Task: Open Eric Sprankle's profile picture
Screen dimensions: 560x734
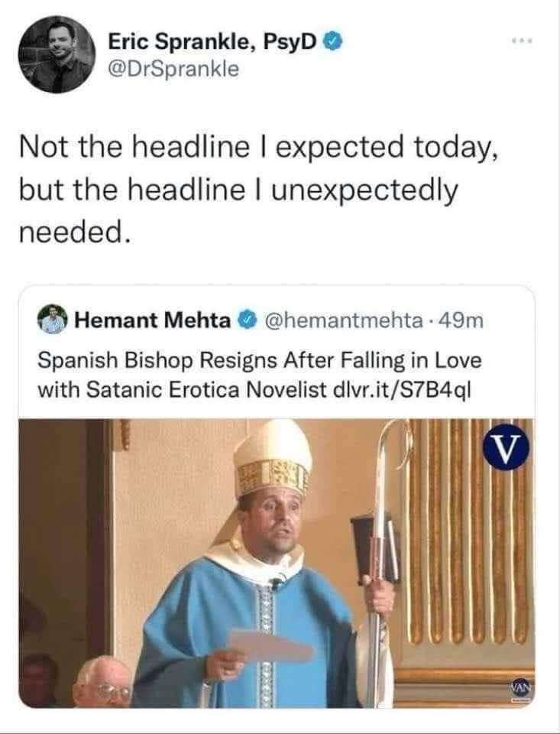Action: (57, 54)
